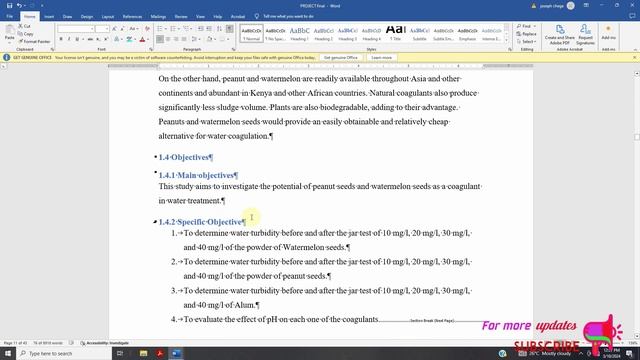The image size is (640, 360).
Task: Switch to the References tab
Action: 132,16
